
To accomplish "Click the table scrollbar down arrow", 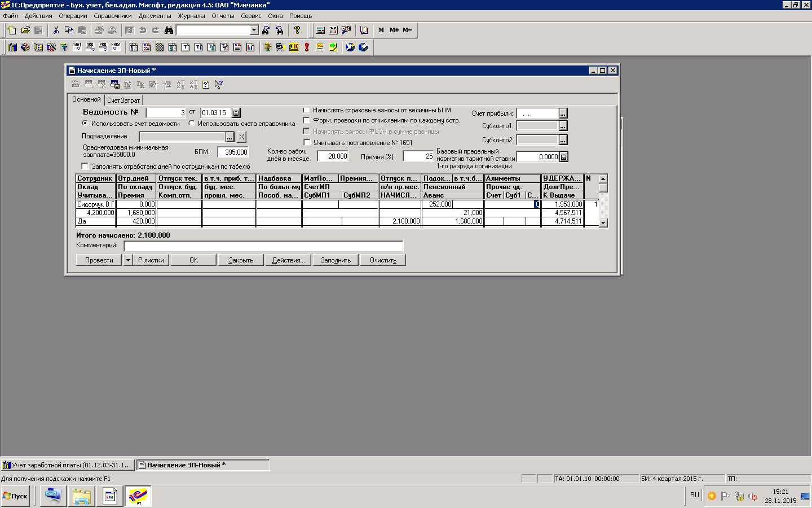I will click(x=603, y=223).
